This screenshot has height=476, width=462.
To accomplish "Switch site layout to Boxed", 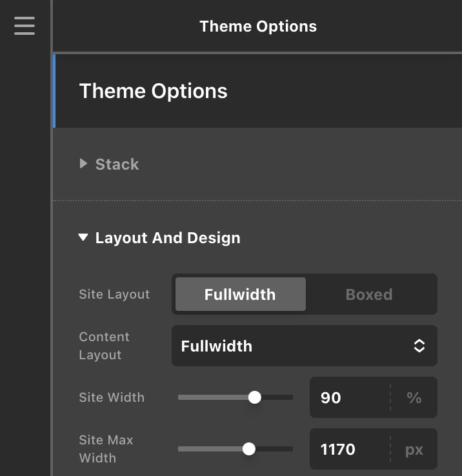I will point(369,294).
